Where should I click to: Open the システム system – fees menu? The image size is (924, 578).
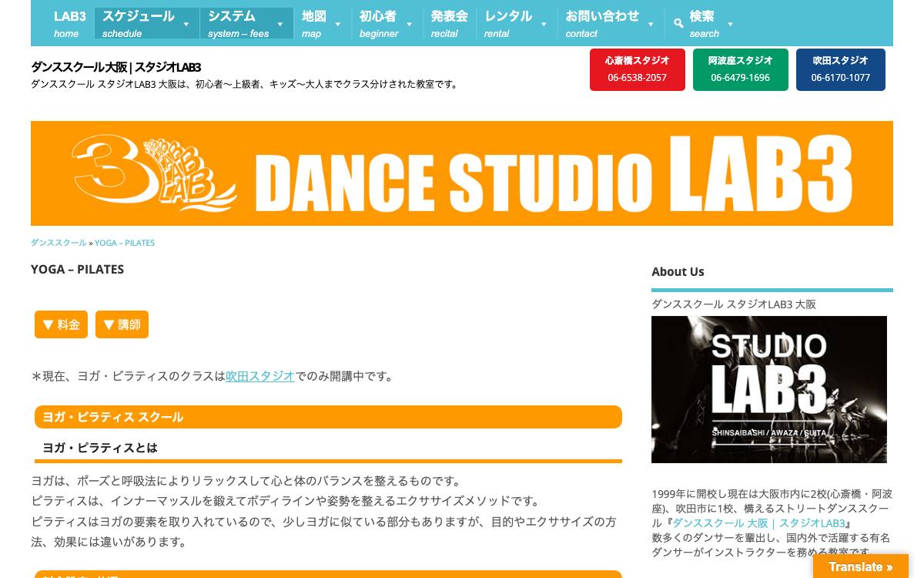246,23
